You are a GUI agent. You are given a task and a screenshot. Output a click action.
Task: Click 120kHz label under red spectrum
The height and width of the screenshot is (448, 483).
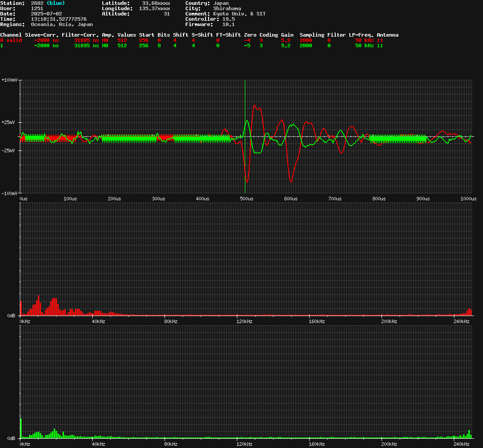[244, 322]
